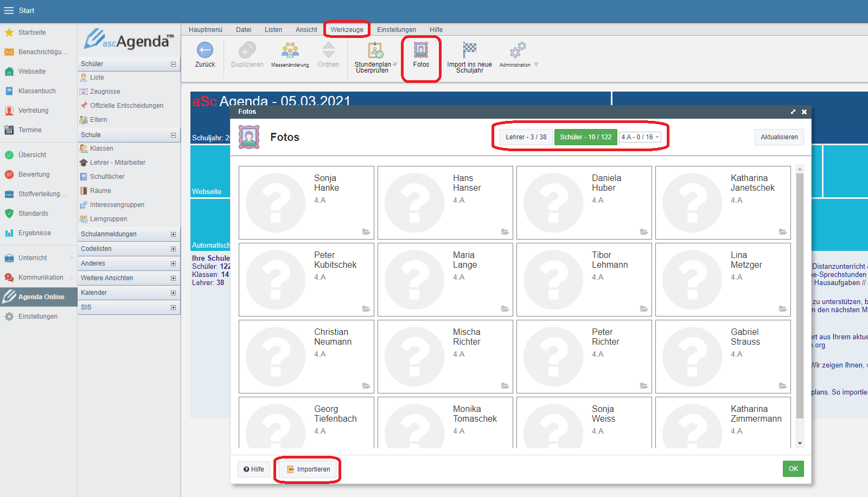Open Termine calendar in sidebar

pos(9,130)
